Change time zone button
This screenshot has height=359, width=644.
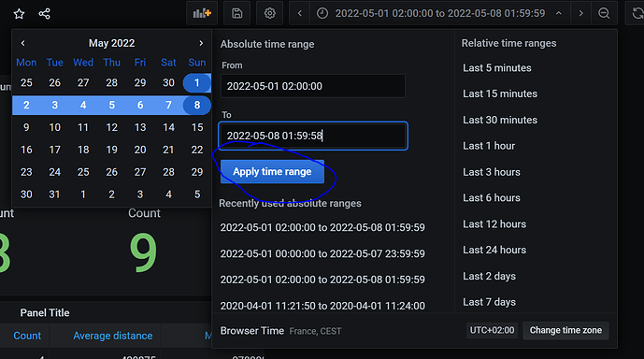coord(565,330)
